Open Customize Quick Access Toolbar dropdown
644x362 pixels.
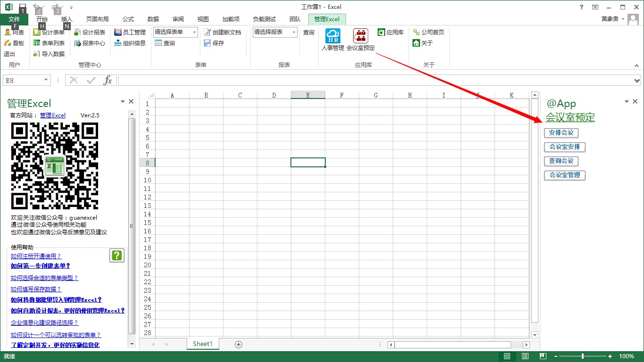coord(71,7)
